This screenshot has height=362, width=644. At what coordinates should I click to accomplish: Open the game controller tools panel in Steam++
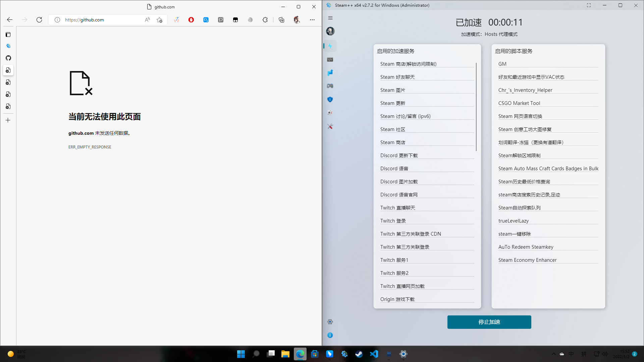330,86
